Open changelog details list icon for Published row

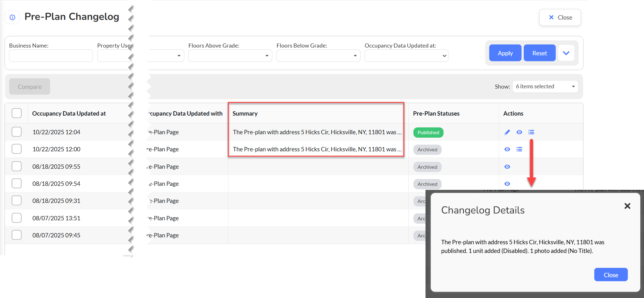(x=531, y=132)
